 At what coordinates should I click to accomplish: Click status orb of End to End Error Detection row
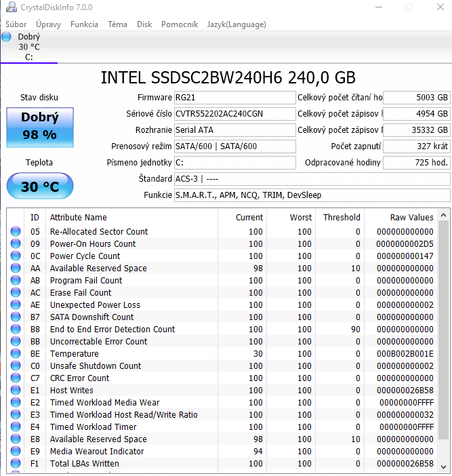pos(16,329)
